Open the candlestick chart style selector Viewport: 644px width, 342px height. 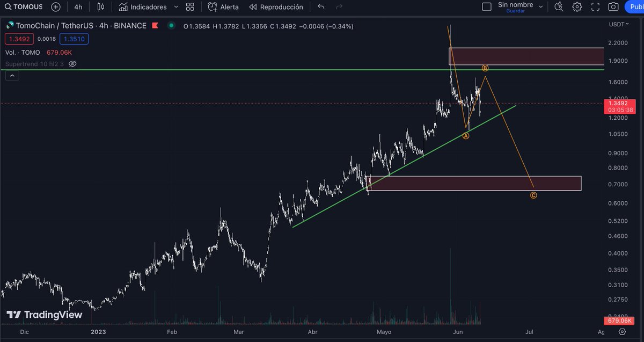click(101, 7)
